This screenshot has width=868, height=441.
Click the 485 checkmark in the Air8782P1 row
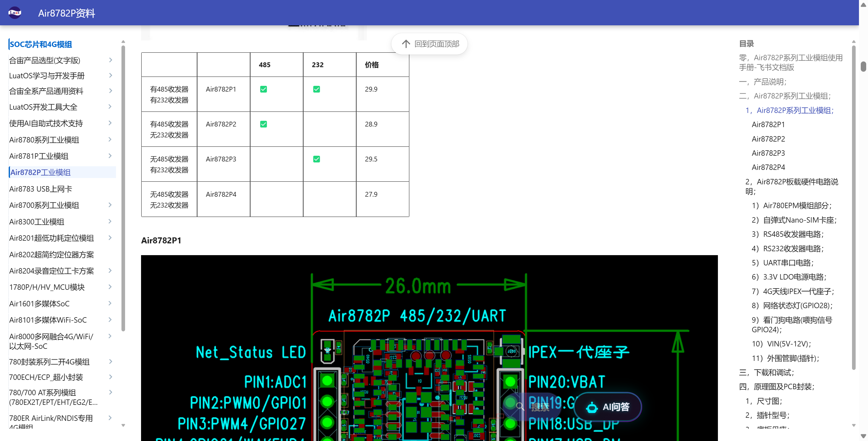point(263,89)
